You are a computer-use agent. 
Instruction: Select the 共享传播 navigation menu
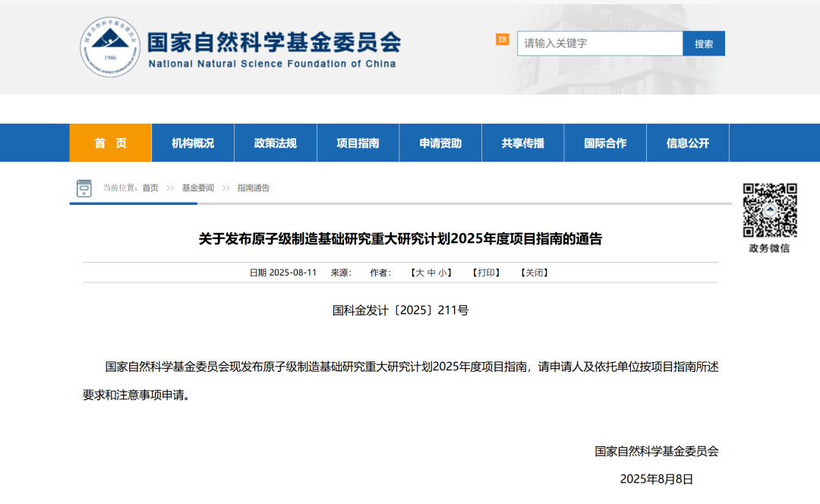(522, 143)
